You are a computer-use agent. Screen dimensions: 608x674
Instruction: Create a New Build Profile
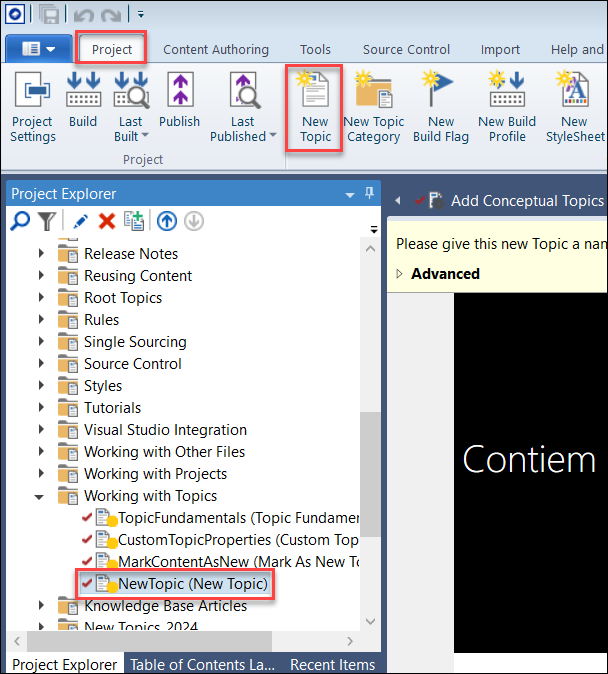pyautogui.click(x=507, y=107)
